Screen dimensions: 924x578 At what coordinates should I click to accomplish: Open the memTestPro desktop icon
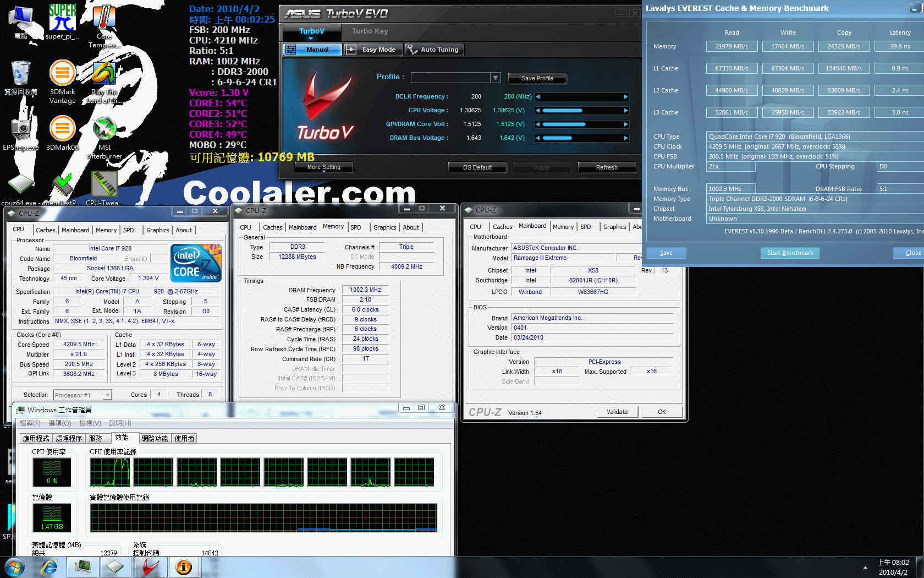point(62,189)
